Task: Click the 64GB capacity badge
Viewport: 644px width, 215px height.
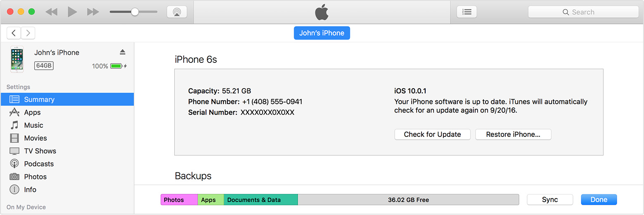Action: point(44,66)
